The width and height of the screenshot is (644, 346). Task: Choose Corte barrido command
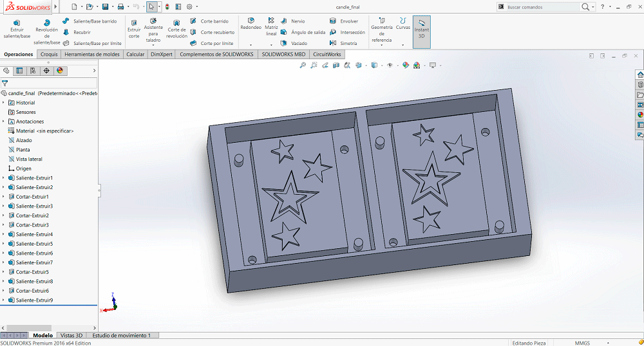coord(209,21)
